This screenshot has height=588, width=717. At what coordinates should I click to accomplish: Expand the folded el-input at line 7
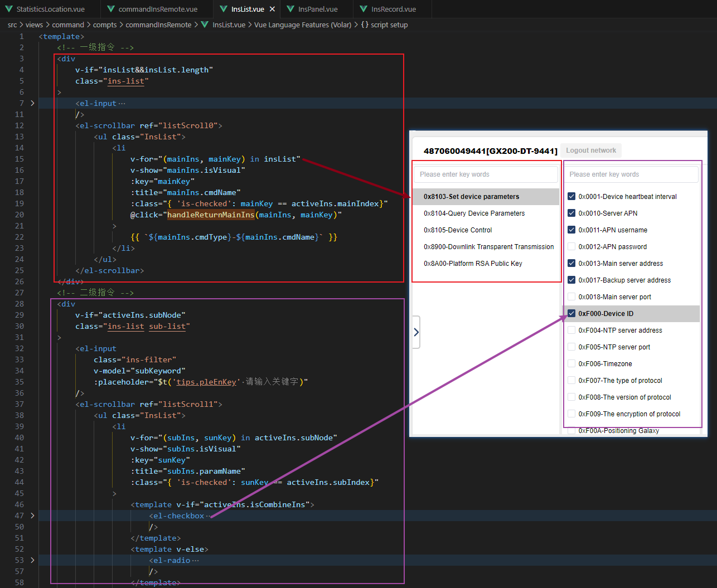32,103
